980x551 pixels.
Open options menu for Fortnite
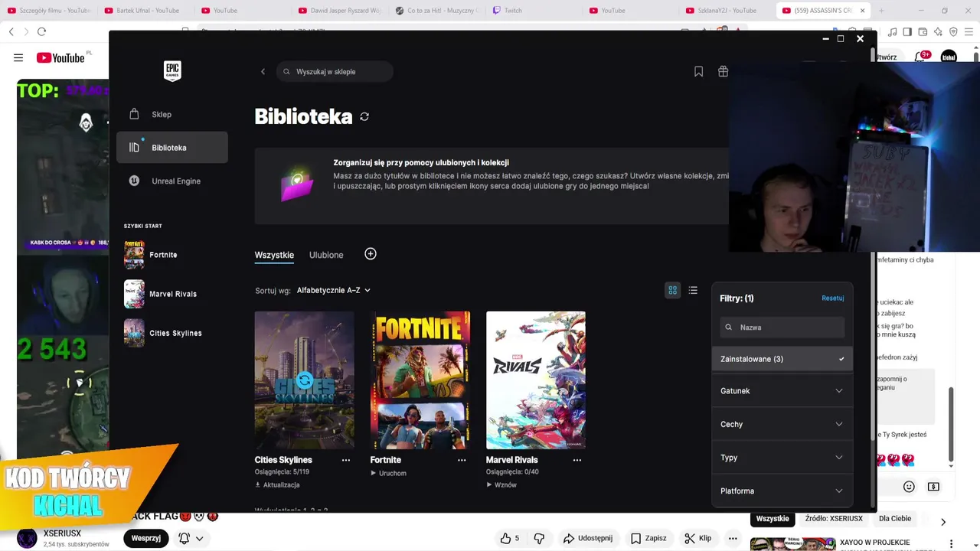click(462, 460)
